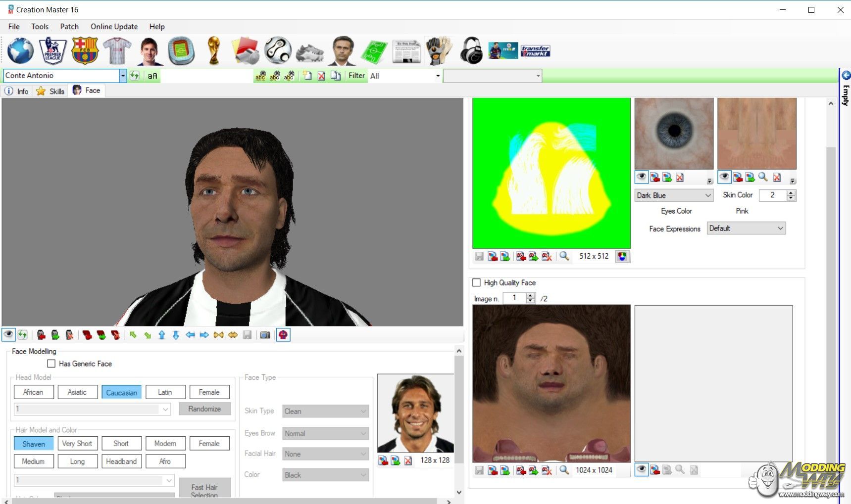Viewport: 851px width, 504px height.
Task: Expand the Eyes Color dropdown
Action: click(707, 195)
